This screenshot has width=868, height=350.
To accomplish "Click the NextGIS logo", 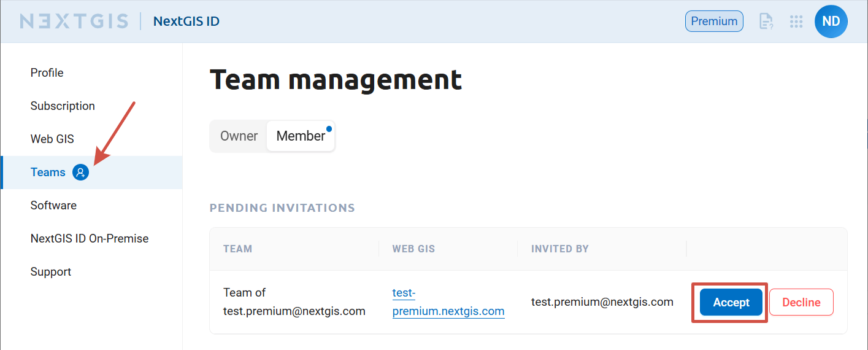I will coord(74,21).
